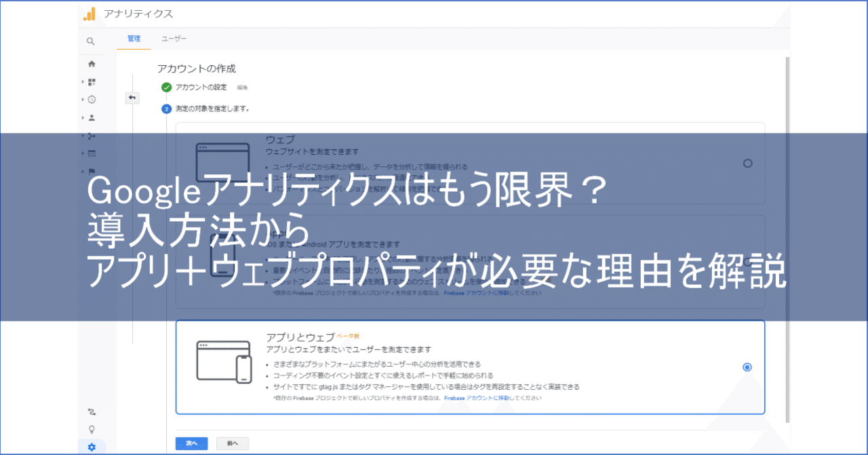Open the Admin gear icon
Image resolution: width=868 pixels, height=455 pixels.
92,448
